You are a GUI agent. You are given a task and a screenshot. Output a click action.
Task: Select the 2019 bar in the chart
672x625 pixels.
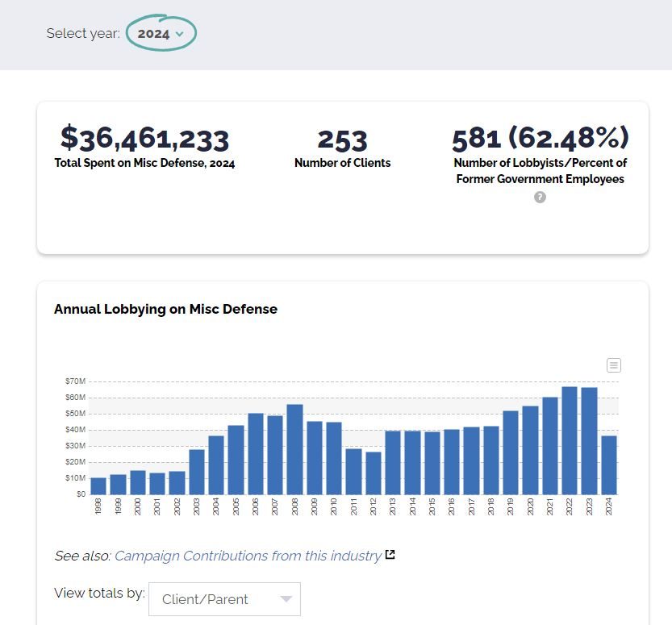click(511, 452)
